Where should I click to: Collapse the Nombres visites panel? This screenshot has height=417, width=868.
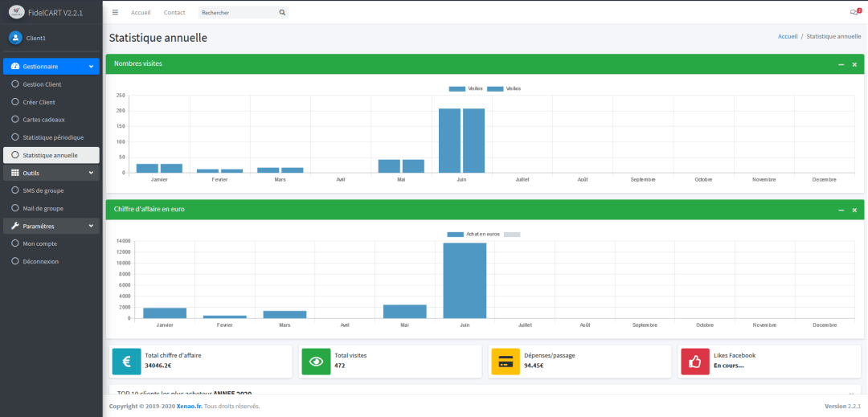tap(841, 64)
